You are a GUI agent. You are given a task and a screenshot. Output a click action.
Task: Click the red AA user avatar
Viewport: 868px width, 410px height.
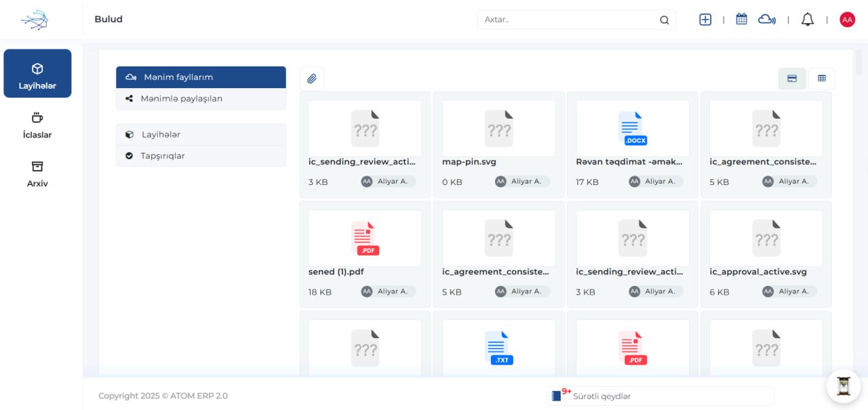click(x=847, y=20)
